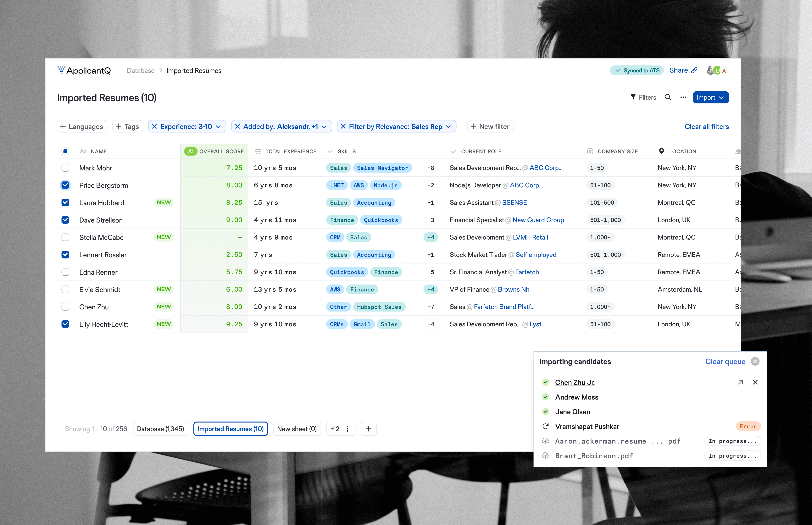The image size is (812, 525).
Task: Sort by the Overall Score column header
Action: point(221,151)
